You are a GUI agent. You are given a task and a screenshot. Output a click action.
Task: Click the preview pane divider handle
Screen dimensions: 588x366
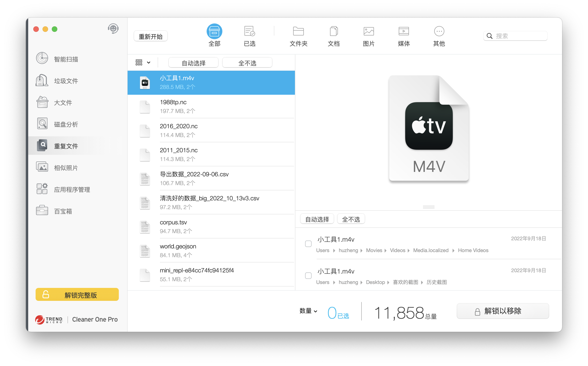(x=429, y=207)
